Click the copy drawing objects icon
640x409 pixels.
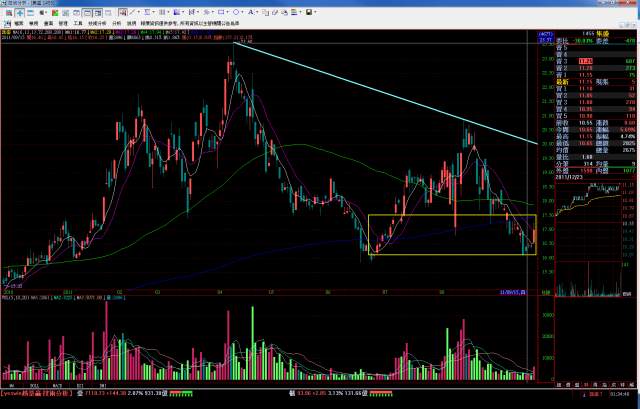(x=265, y=13)
